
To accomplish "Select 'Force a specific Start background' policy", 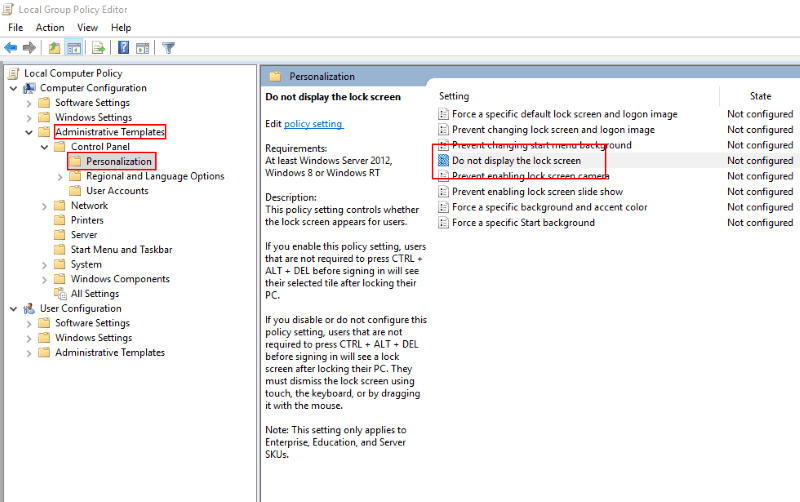I will pyautogui.click(x=523, y=223).
